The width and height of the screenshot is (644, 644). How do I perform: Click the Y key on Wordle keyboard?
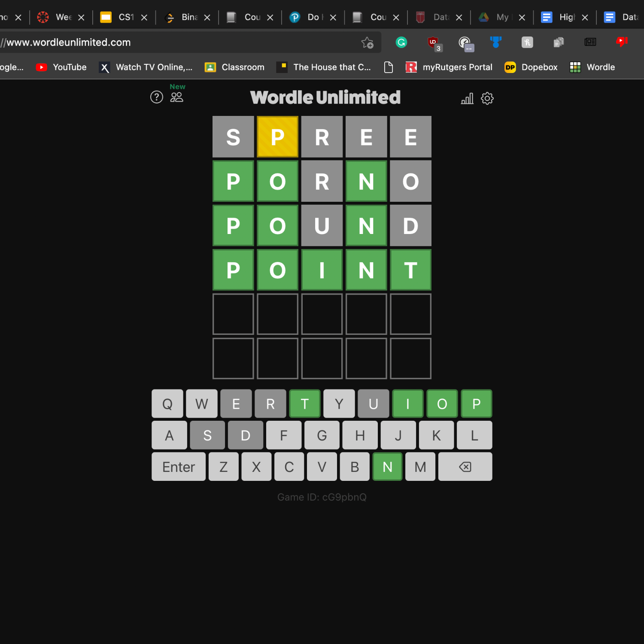[339, 404]
